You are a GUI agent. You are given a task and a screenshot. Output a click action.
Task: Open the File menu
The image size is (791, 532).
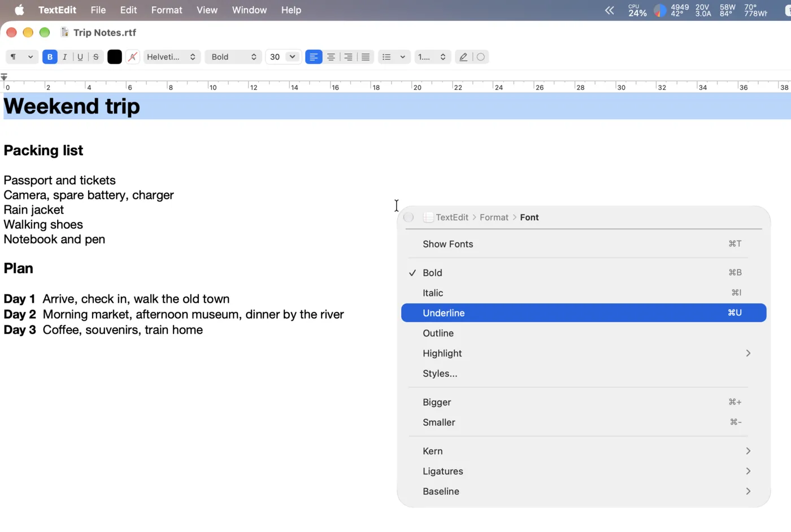98,10
